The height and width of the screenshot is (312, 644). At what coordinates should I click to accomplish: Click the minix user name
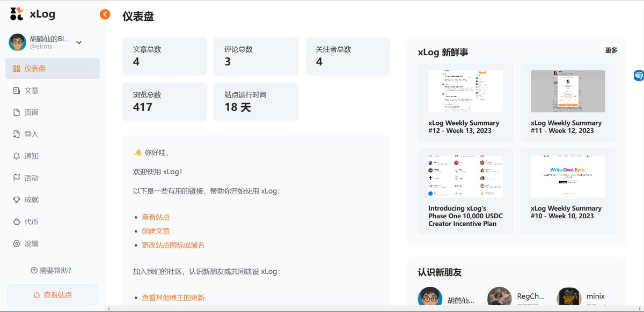tap(596, 296)
